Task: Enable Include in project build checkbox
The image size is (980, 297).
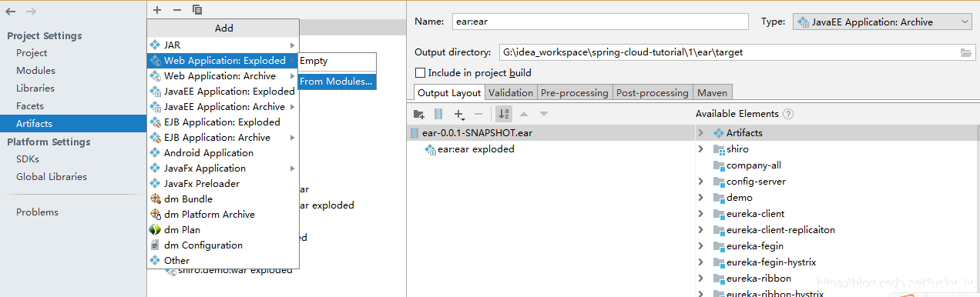Action: (x=421, y=73)
